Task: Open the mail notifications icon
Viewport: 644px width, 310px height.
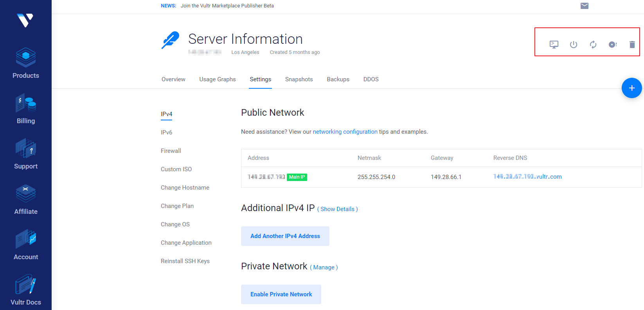Action: [x=585, y=6]
